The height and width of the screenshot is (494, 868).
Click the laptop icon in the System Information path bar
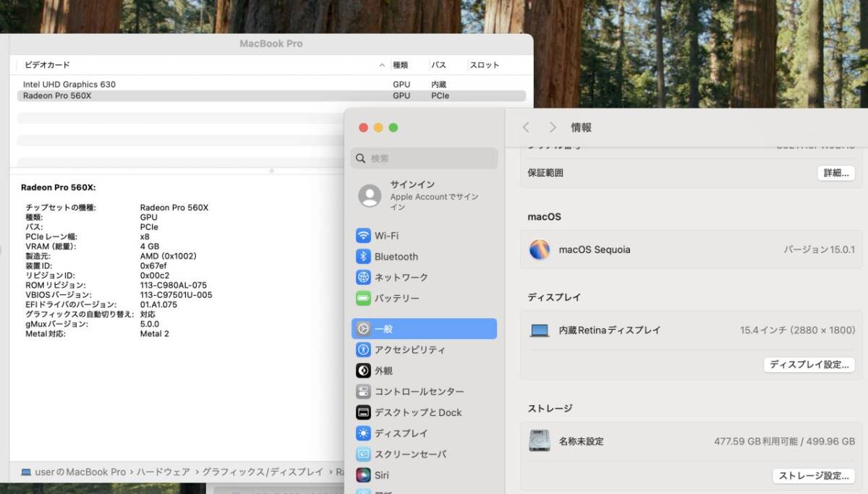tap(26, 472)
